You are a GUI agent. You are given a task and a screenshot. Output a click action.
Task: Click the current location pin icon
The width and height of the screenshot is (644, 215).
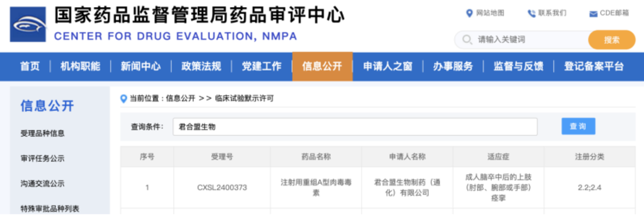(x=123, y=98)
